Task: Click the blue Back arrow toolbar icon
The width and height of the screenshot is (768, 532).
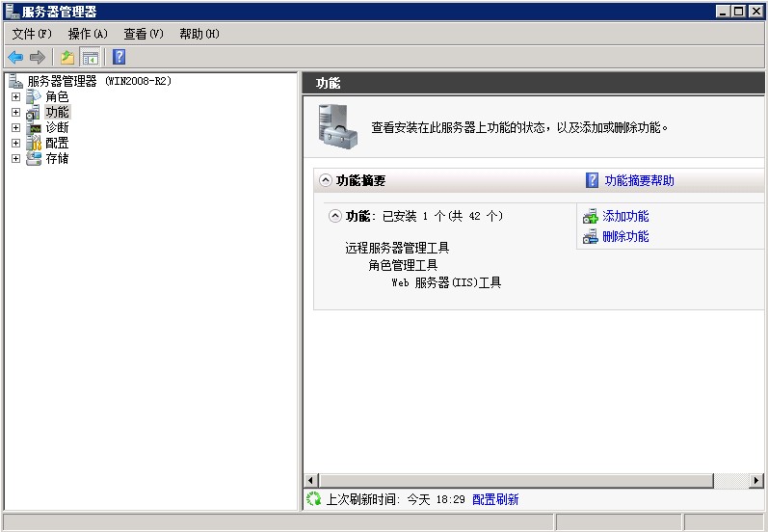Action: click(x=15, y=57)
